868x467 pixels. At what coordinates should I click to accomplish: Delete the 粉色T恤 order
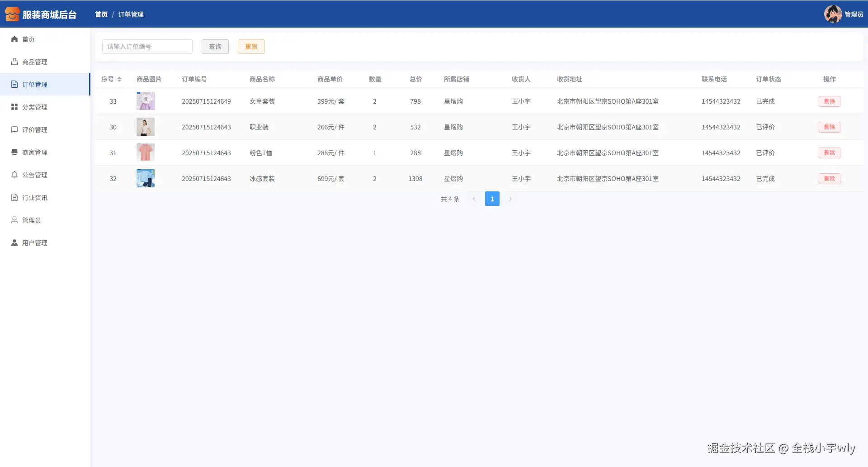[829, 153]
